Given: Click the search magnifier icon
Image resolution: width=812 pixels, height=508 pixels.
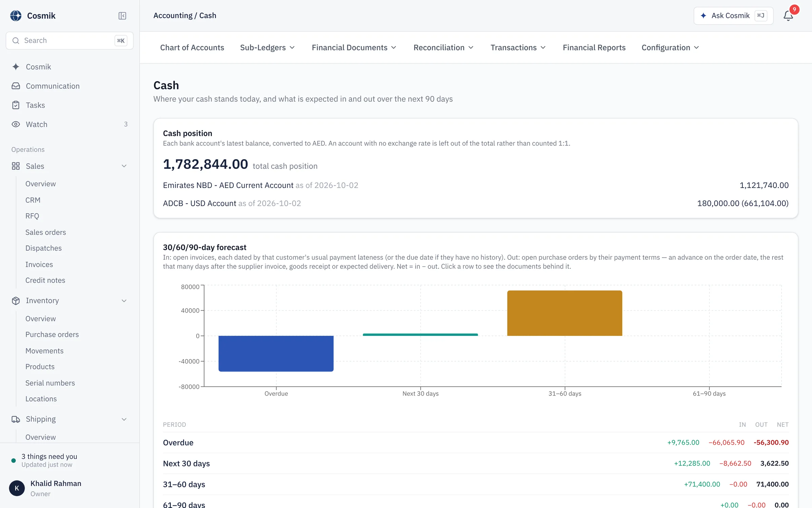Looking at the screenshot, I should [16, 41].
